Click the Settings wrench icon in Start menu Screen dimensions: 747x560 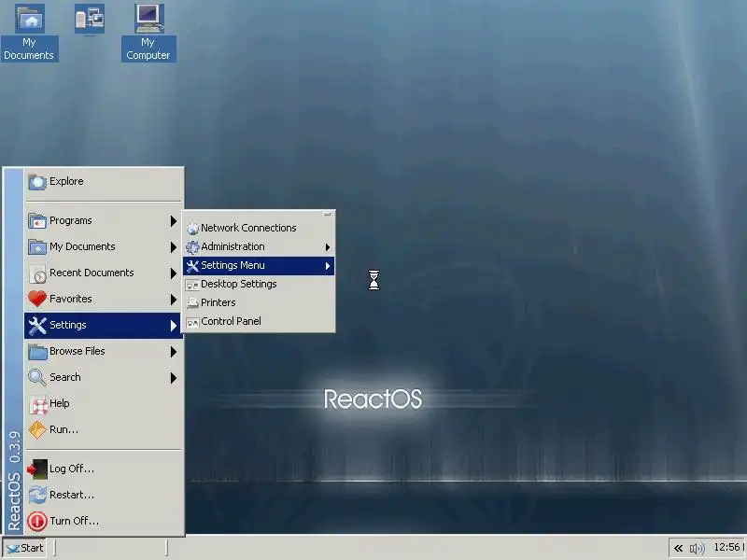37,325
